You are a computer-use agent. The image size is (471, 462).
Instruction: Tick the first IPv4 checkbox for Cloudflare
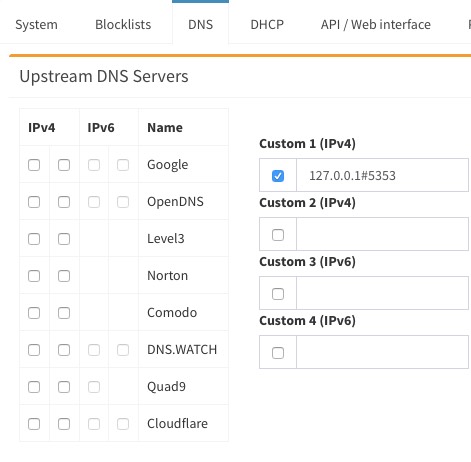tap(34, 424)
